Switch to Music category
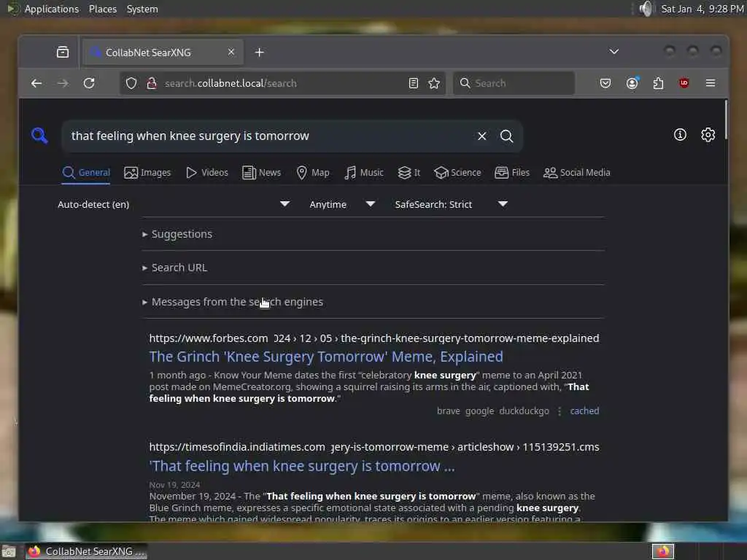Screen dimensions: 747x560 364,172
